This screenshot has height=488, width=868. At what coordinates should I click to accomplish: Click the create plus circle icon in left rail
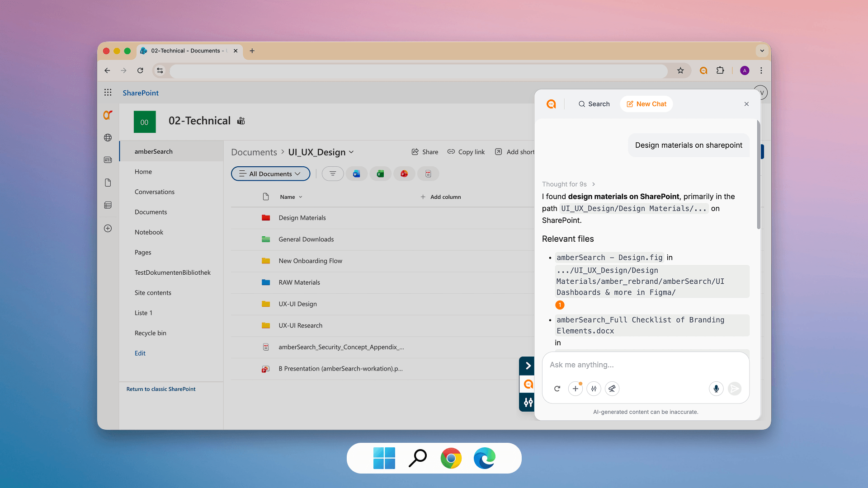coord(108,228)
